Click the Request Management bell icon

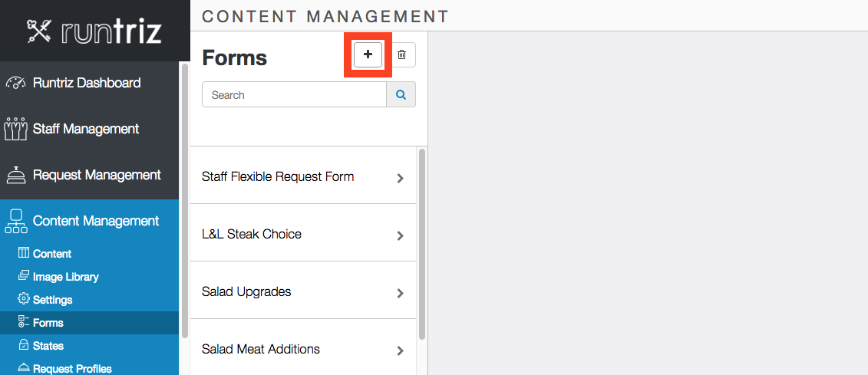point(15,175)
